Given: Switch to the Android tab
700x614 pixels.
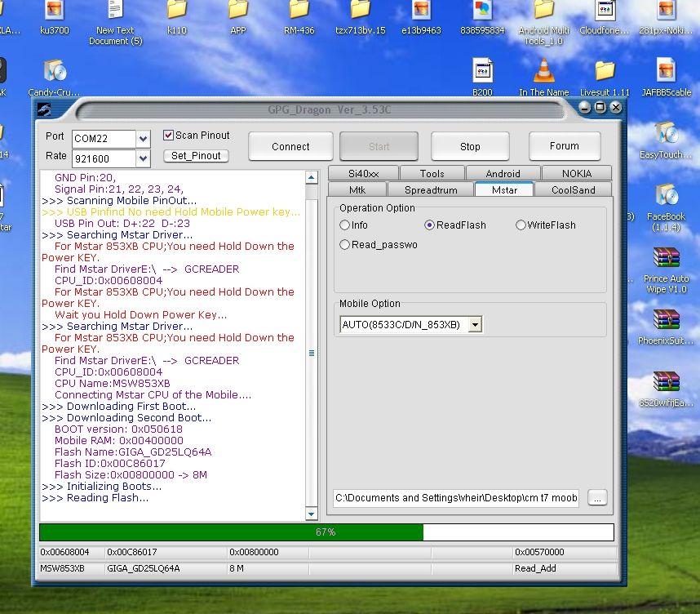Looking at the screenshot, I should coord(503,173).
